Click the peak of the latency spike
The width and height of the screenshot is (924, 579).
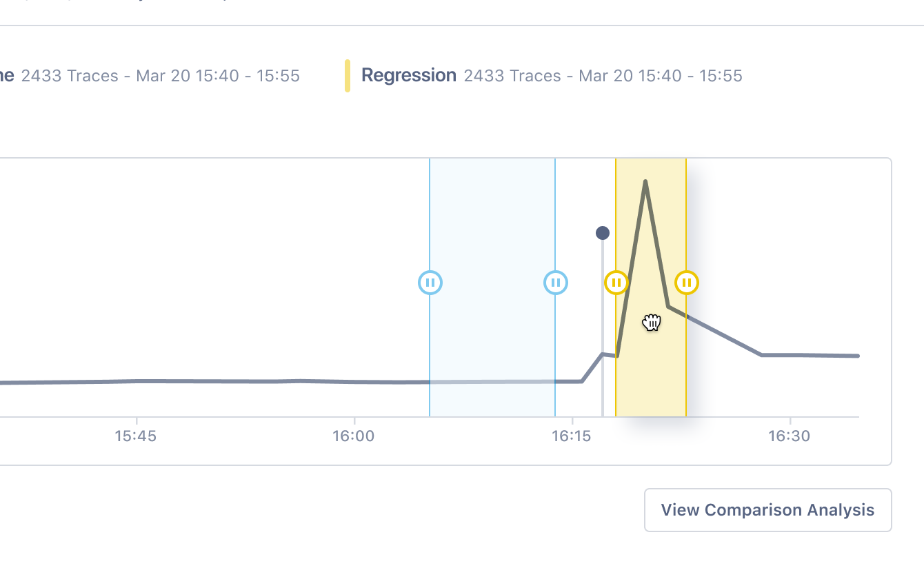(645, 182)
